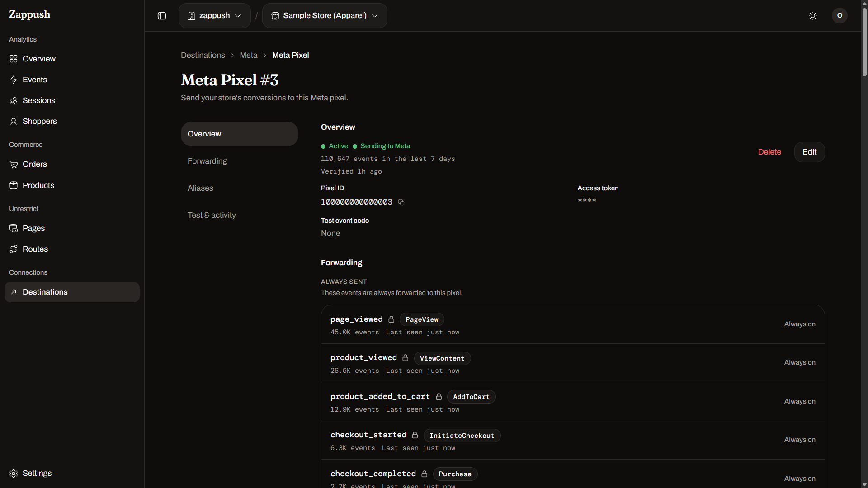
Task: Click the Always on label for page_viewed
Action: [x=799, y=324]
